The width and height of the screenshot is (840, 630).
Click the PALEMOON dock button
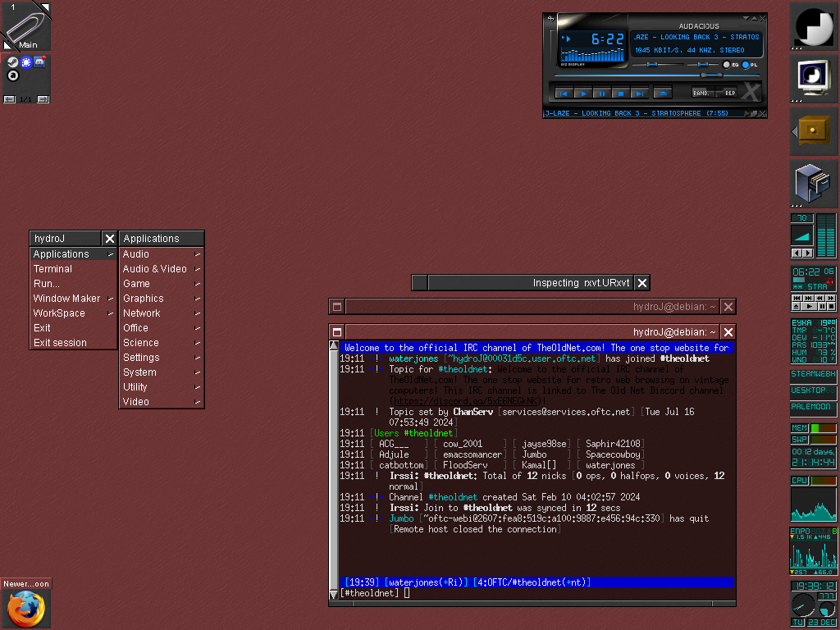pyautogui.click(x=814, y=407)
